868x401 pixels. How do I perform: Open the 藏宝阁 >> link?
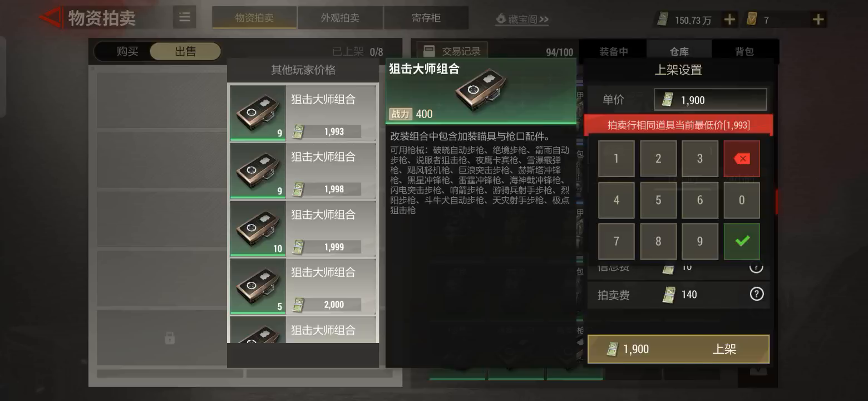522,19
